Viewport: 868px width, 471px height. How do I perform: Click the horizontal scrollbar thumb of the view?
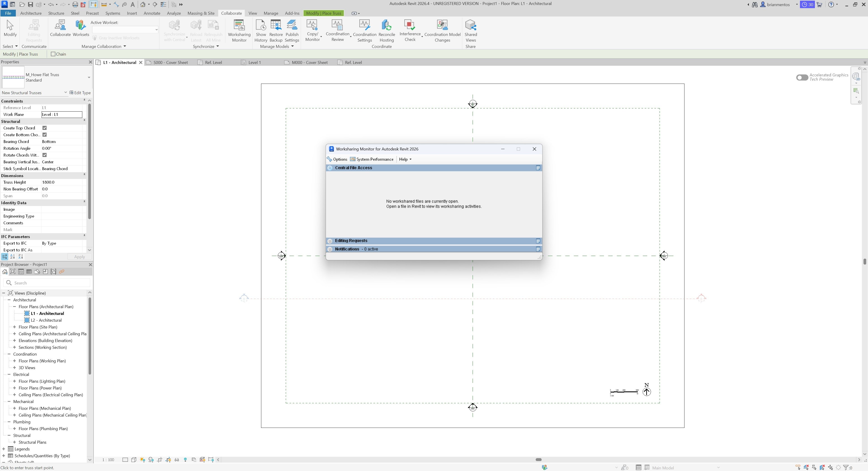(538, 460)
